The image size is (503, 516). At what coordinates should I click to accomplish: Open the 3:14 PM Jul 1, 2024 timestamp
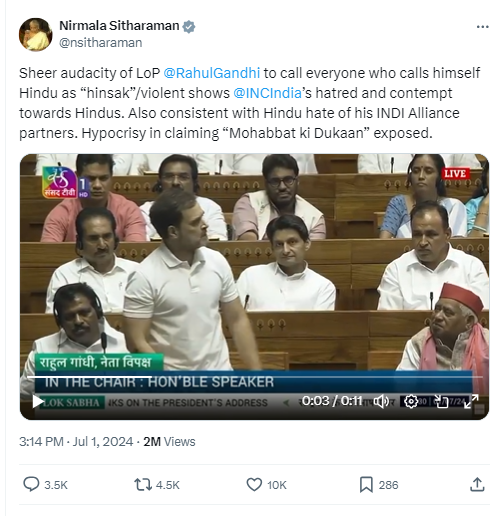click(x=76, y=442)
